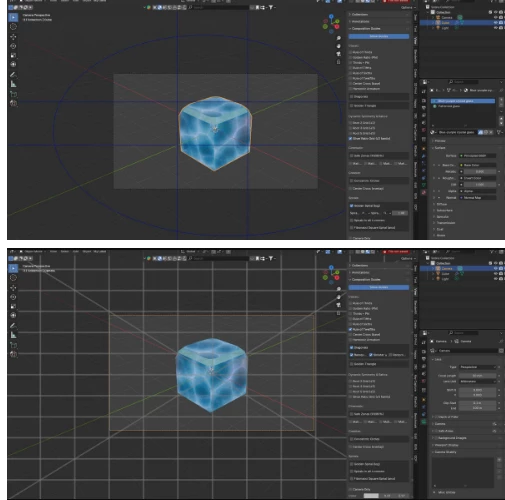Open camera Type Perspective dropdown in lower properties

(478, 367)
